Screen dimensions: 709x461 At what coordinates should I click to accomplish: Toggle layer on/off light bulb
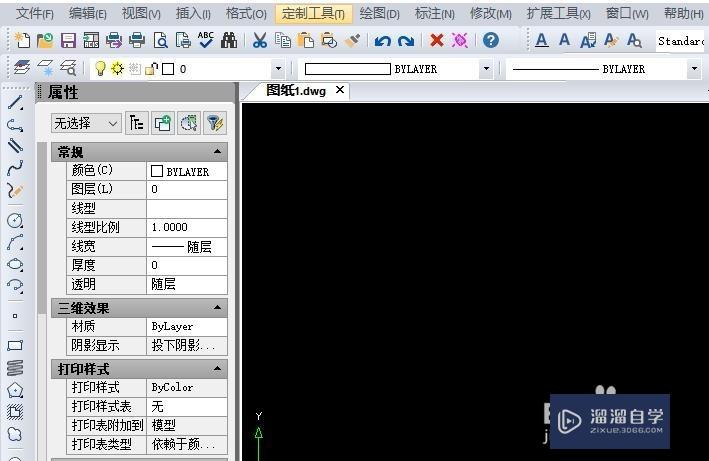point(100,69)
